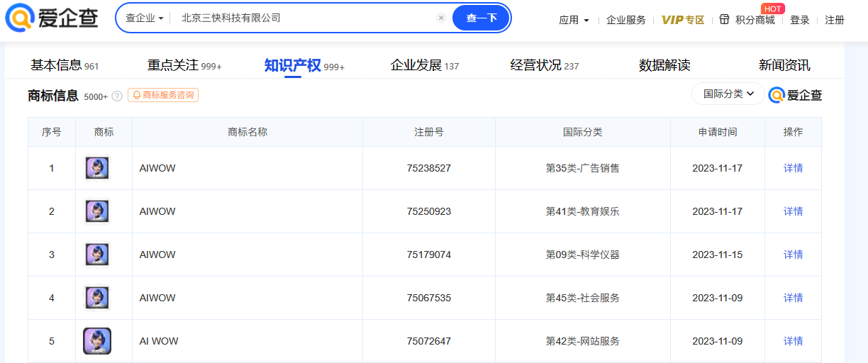Open 详情 for registration 75250923
The image size is (868, 363).
point(793,211)
